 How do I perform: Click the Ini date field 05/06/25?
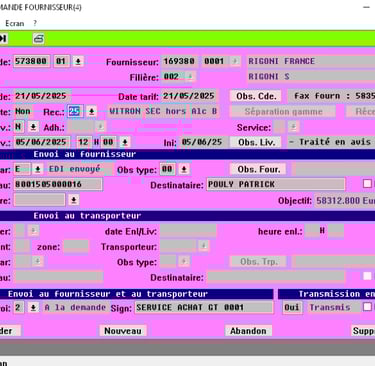(x=204, y=142)
